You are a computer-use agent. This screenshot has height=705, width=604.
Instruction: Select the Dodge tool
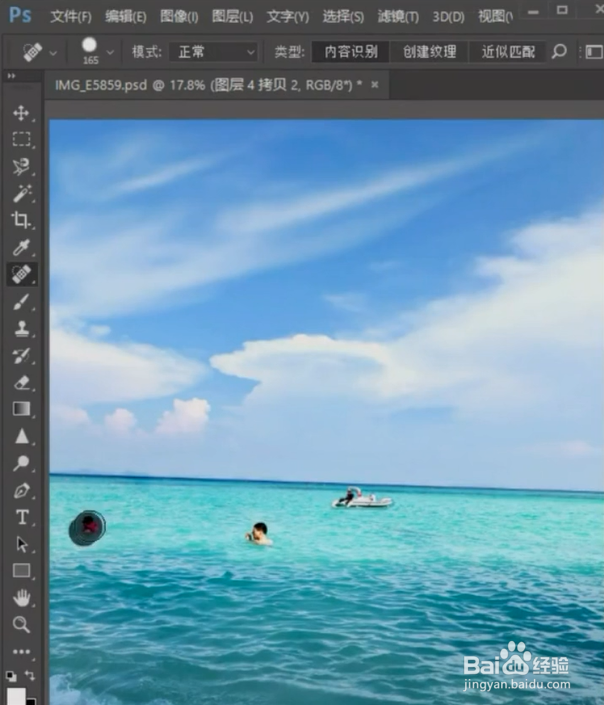[x=21, y=463]
